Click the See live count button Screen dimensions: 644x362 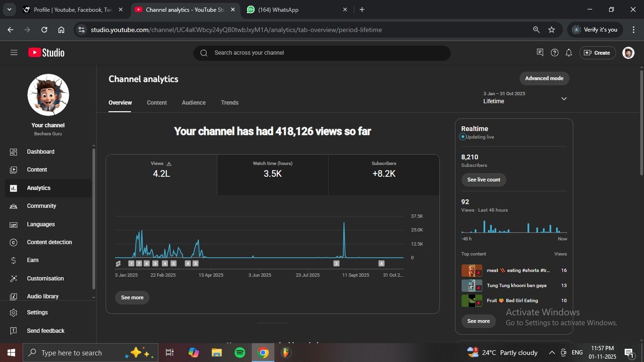[x=483, y=180]
